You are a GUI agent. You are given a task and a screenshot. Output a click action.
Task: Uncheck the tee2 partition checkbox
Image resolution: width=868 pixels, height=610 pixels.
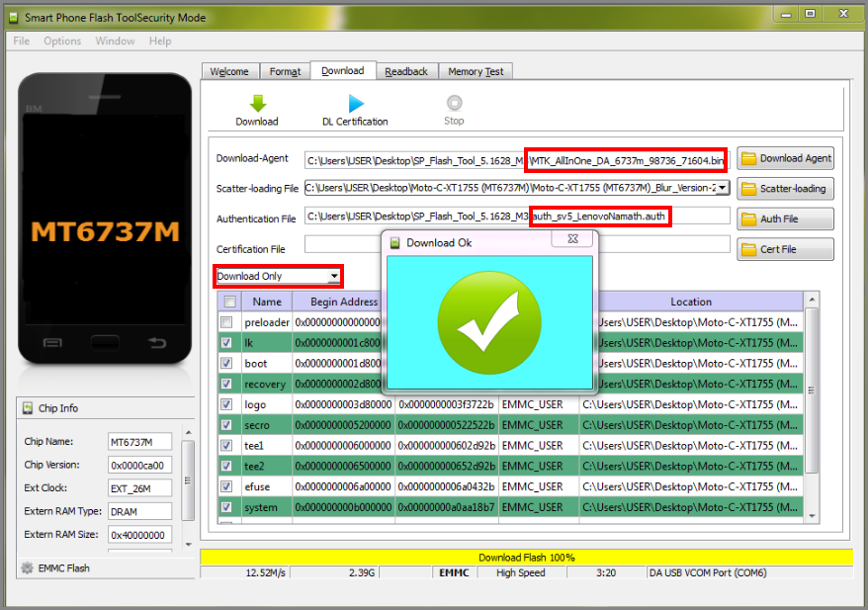pyautogui.click(x=226, y=466)
